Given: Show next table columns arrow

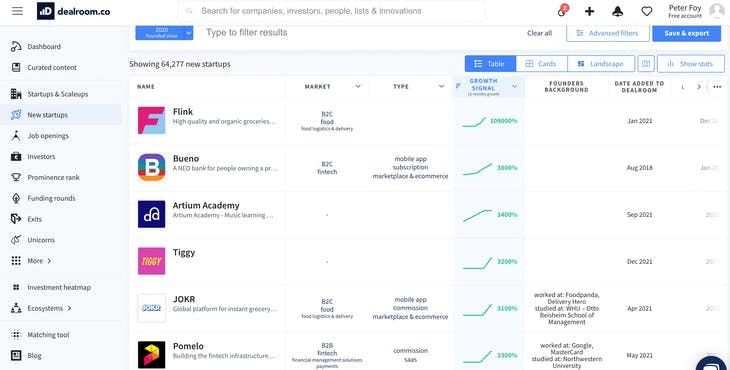Looking at the screenshot, I should click(698, 87).
